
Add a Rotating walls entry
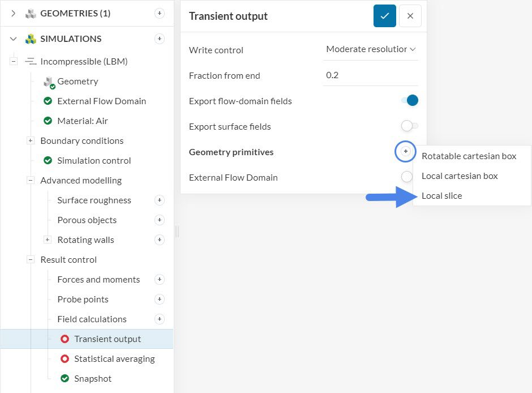[x=160, y=240]
